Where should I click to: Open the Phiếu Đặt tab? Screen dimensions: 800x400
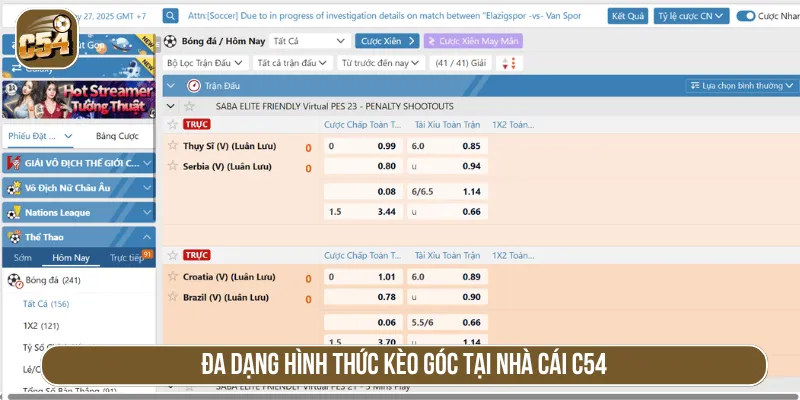click(40, 136)
